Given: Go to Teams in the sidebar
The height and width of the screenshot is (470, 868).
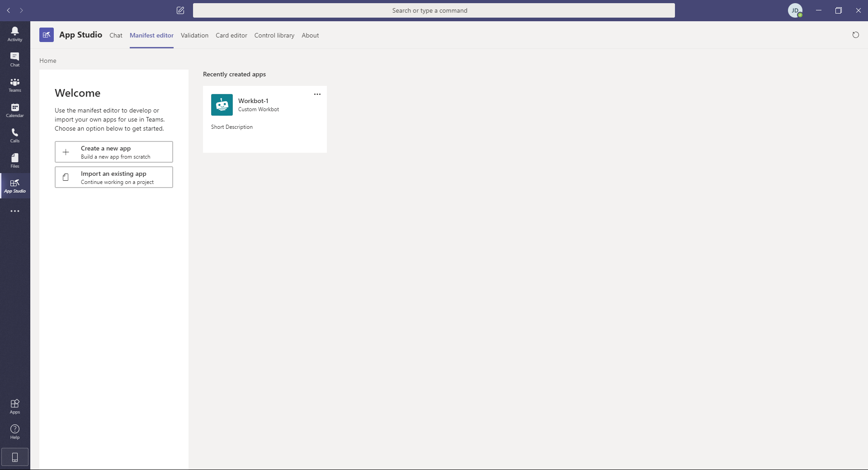Looking at the screenshot, I should 15,85.
